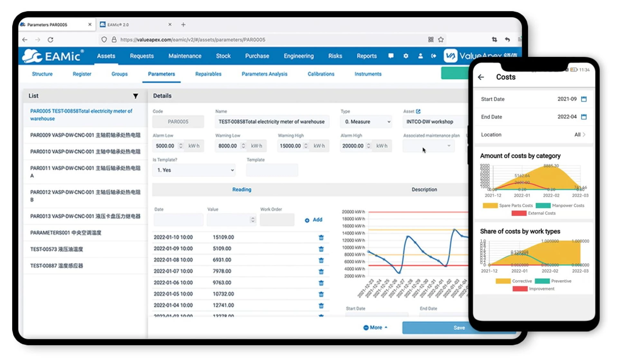
Task: Click the Asset external link icon
Action: (418, 111)
